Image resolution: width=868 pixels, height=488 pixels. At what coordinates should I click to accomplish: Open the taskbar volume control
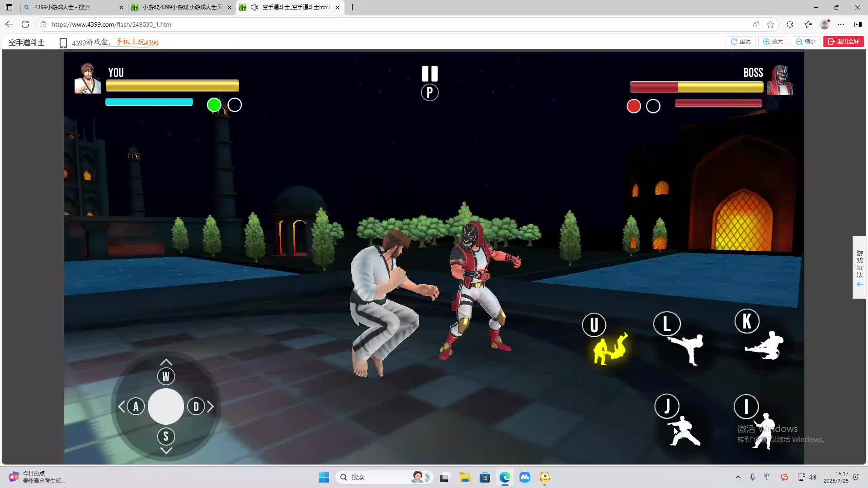pos(812,477)
